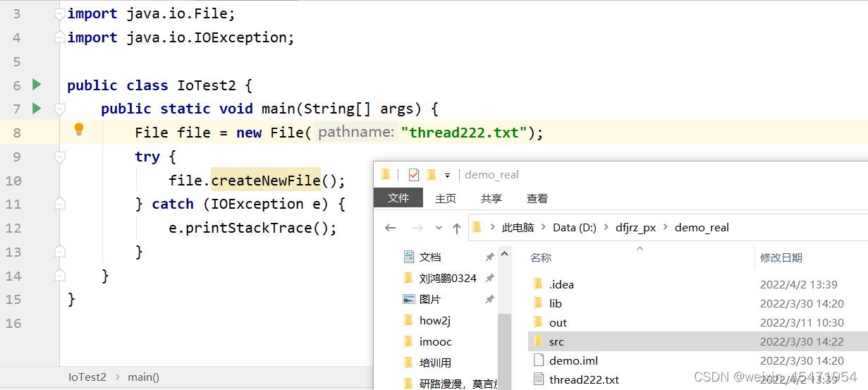Viewport: 868px width, 390px height.
Task: Click pin icon next to 刘鸿鹏0324
Action: 489,279
